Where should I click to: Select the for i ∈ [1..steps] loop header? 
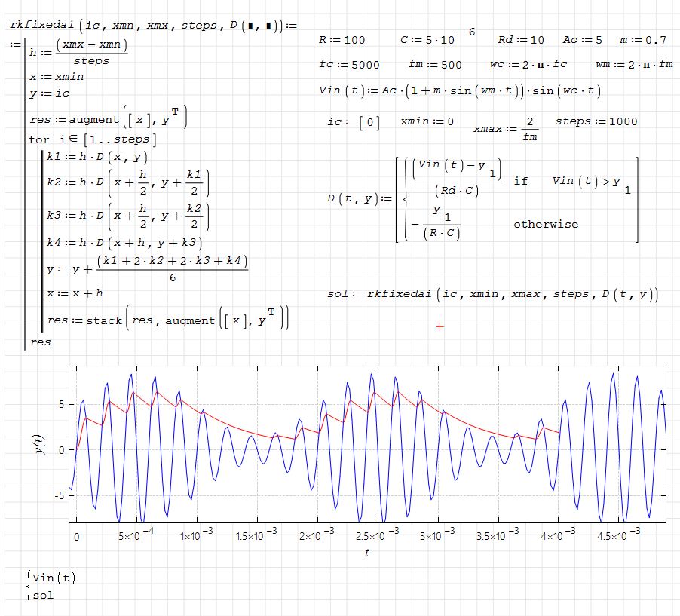[93, 140]
